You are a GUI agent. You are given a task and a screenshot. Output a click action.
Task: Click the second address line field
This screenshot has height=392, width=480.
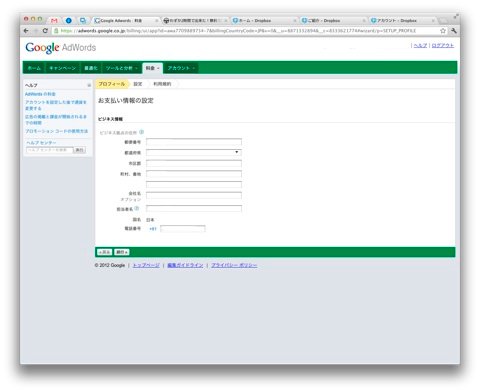click(194, 184)
